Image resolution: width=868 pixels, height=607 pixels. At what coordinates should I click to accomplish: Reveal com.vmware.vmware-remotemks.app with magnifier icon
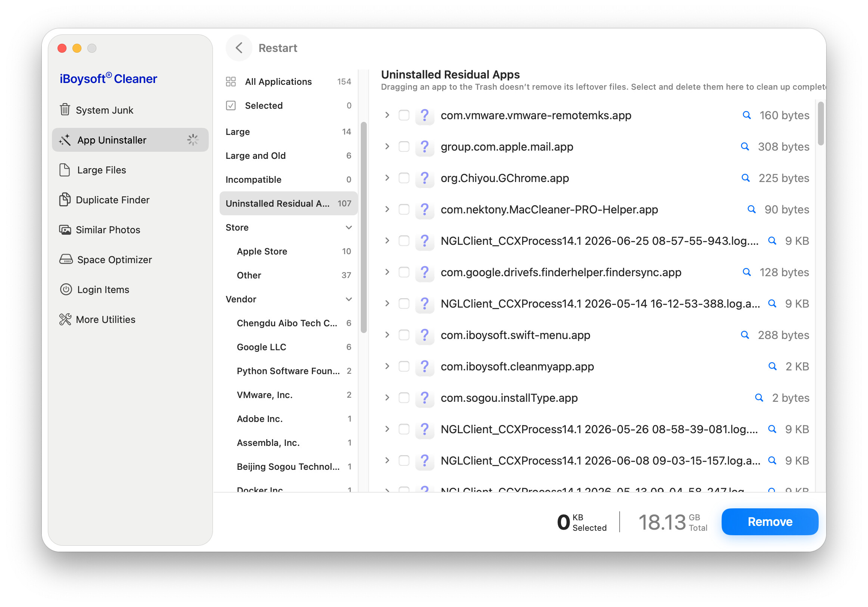click(747, 115)
